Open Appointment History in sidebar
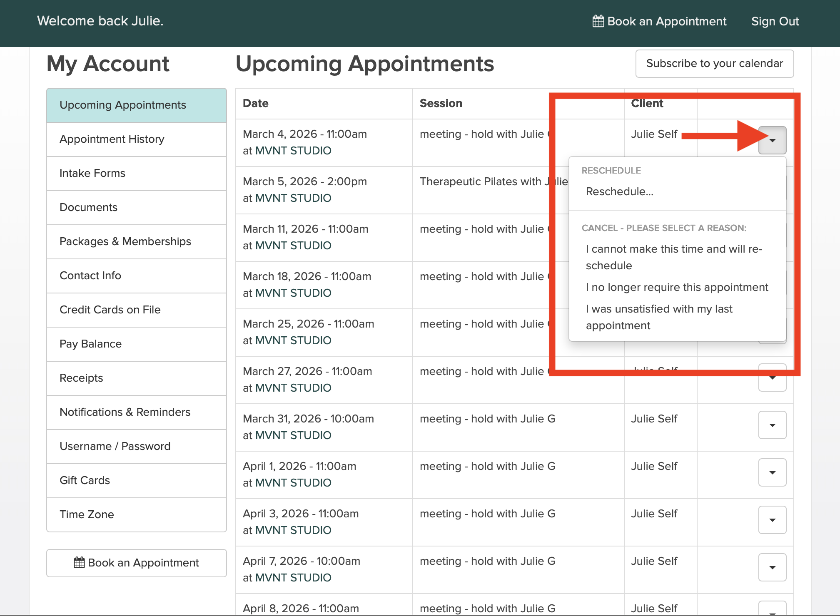840x616 pixels. point(112,139)
